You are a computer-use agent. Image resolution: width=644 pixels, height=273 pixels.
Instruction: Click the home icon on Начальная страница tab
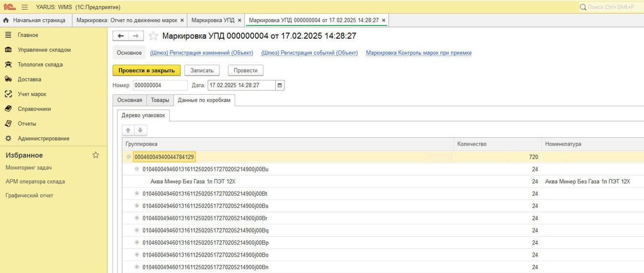click(x=6, y=21)
